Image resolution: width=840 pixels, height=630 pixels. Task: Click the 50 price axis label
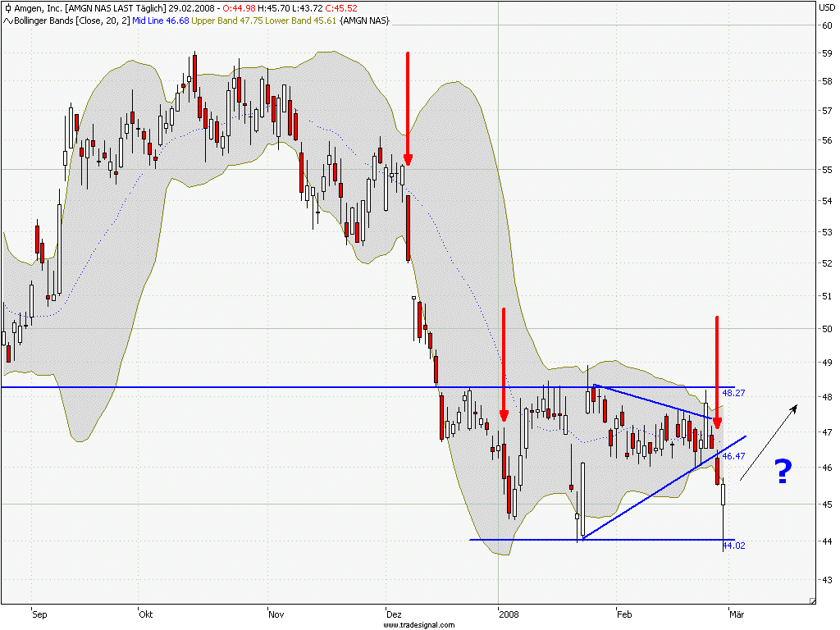coord(827,329)
